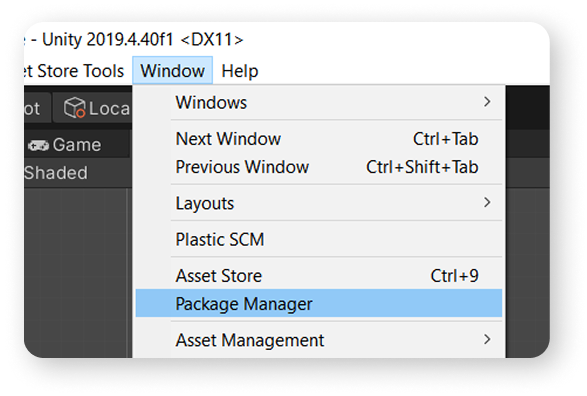The image size is (587, 396).
Task: Click the Ctrl+Shift+Tab shortcut text
Action: click(422, 167)
